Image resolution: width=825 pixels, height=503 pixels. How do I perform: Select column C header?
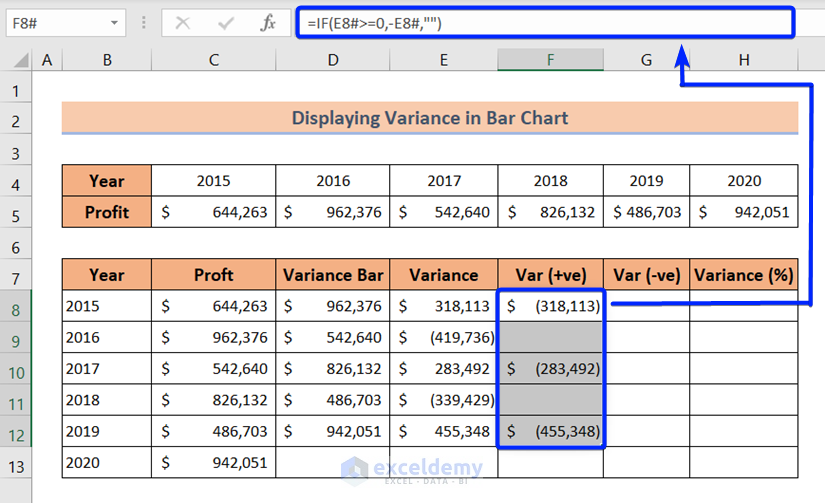tap(213, 61)
